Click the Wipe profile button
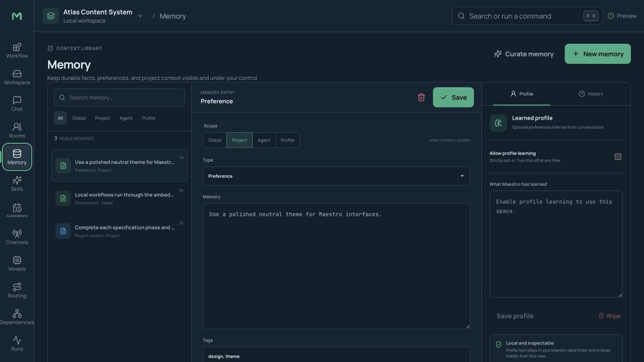Image resolution: width=644 pixels, height=362 pixels. pyautogui.click(x=609, y=316)
